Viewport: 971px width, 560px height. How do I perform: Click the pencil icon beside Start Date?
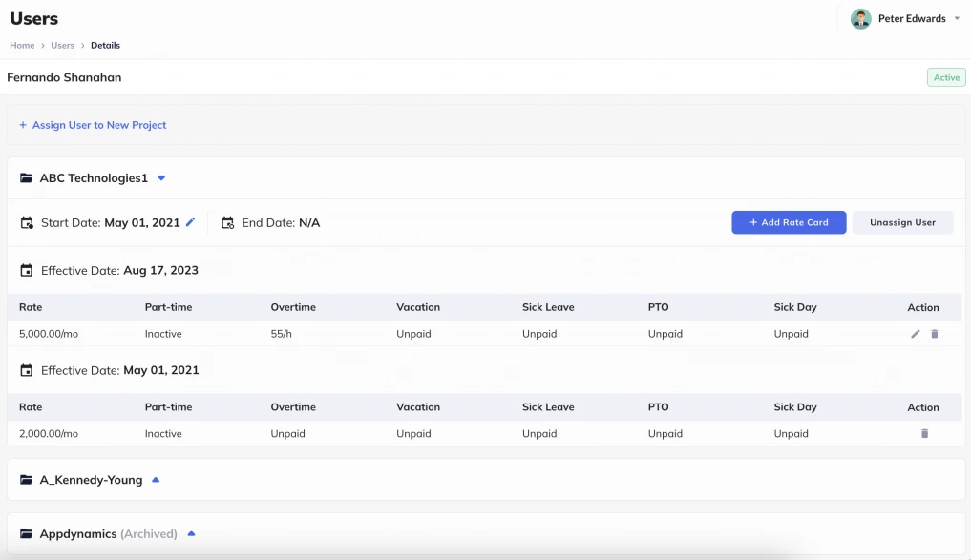[x=191, y=222]
